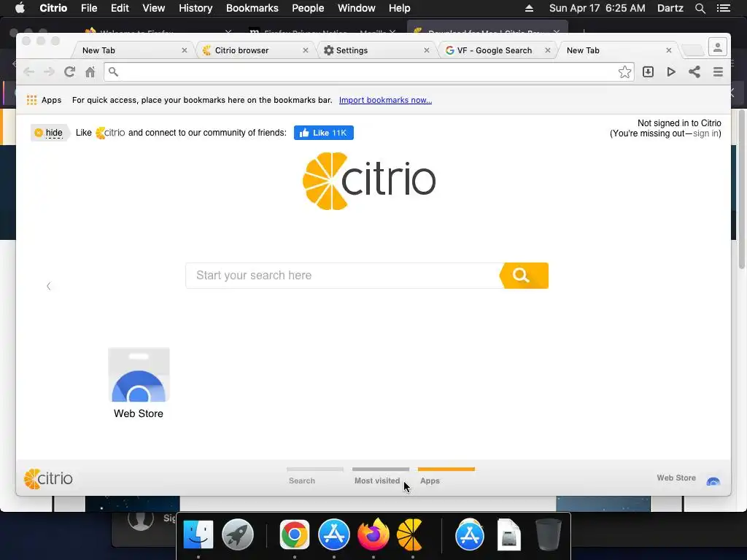
Task: Open the History menu
Action: tap(196, 8)
